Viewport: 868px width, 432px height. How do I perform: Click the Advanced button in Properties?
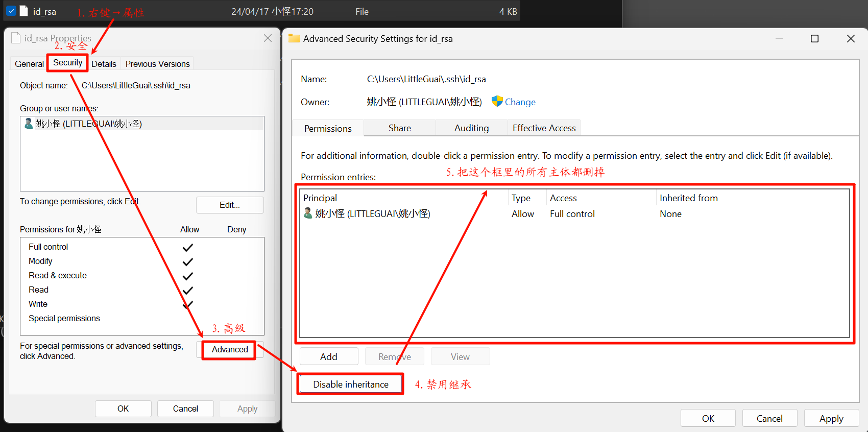click(230, 350)
